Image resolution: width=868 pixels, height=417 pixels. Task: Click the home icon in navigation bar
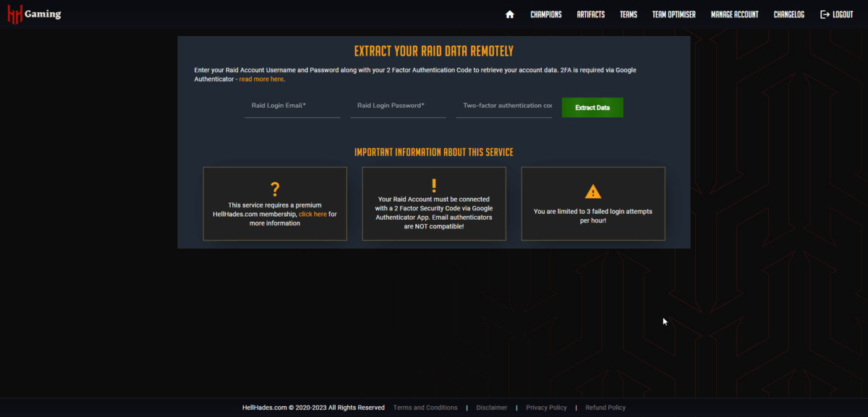510,14
